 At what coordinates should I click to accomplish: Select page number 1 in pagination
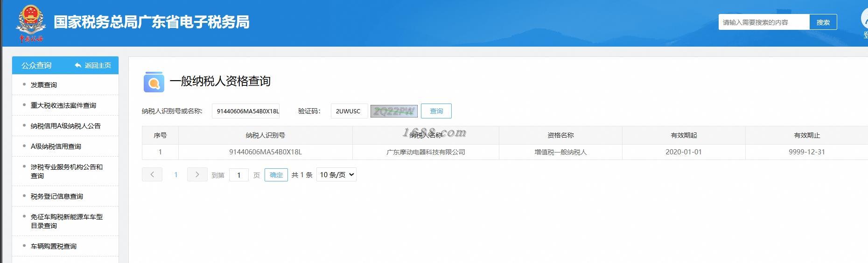coord(176,174)
